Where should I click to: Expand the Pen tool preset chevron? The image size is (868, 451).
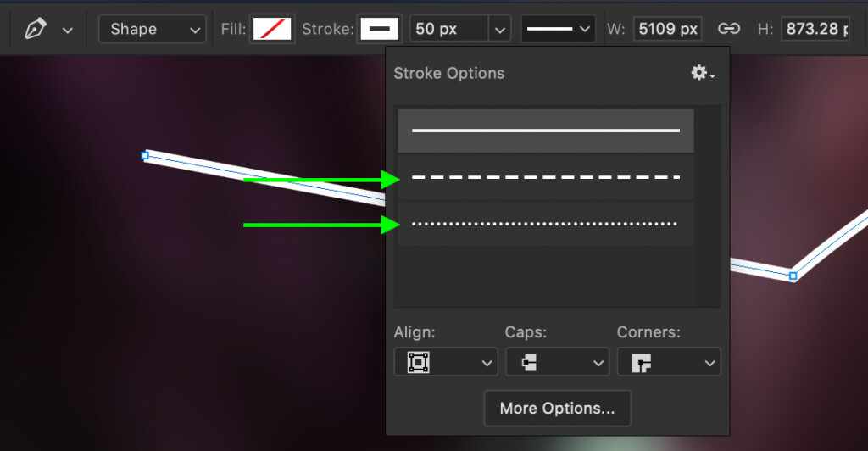pos(68,31)
